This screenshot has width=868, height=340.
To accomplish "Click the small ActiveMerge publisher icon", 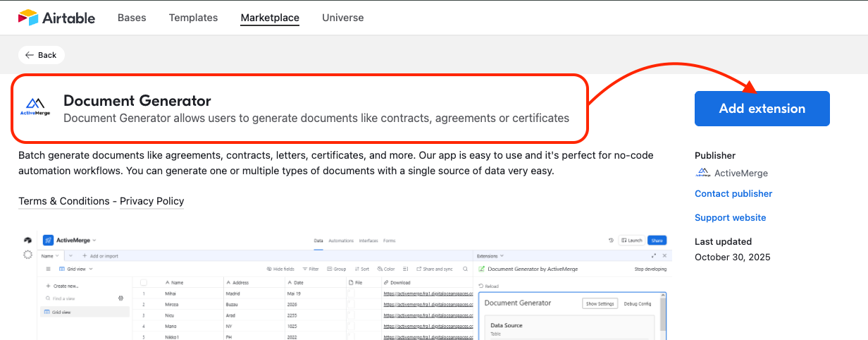I will click(702, 173).
